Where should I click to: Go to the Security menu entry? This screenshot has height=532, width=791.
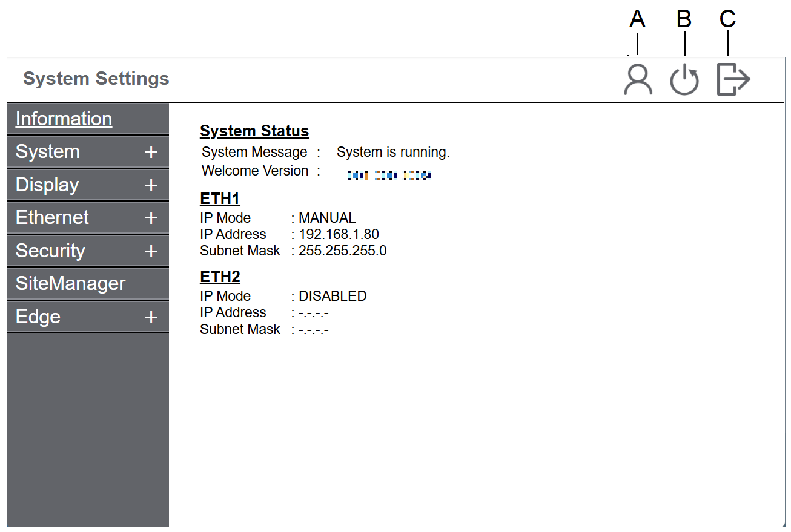(50, 251)
